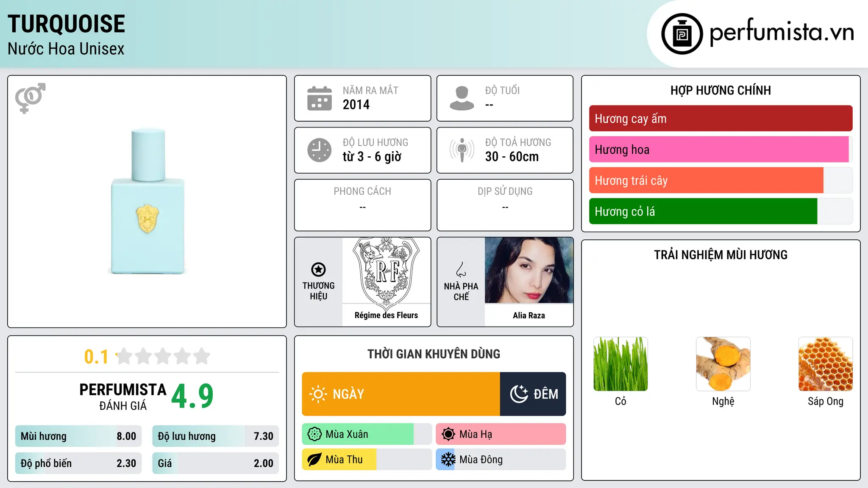Screen dimensions: 868x488
Task: Click the DỊP SỬ DỤNG label
Action: [505, 191]
